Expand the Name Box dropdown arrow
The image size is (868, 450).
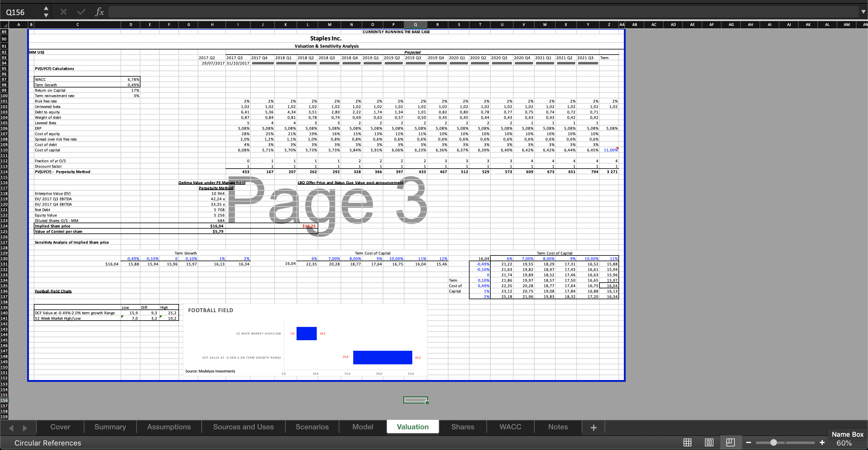46,15
